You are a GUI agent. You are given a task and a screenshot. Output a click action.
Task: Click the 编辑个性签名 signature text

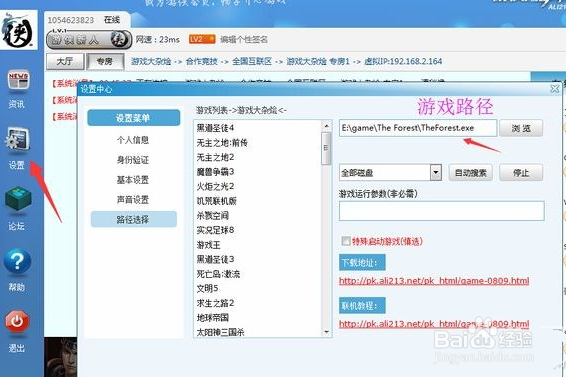coord(244,39)
